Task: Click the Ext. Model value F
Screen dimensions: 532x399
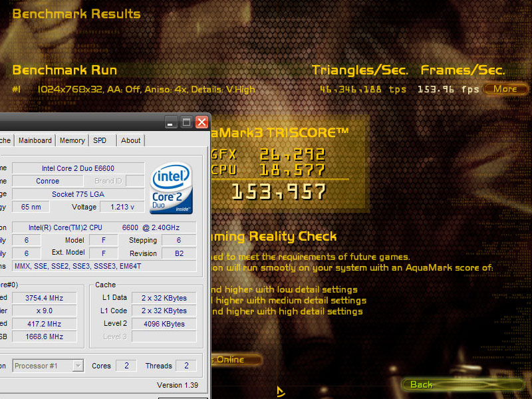Action: coord(104,253)
